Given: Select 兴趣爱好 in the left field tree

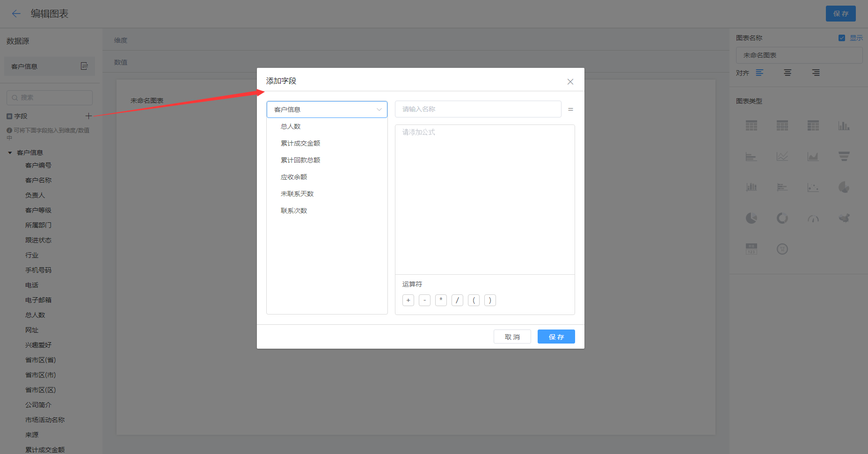Looking at the screenshot, I should click(x=38, y=345).
